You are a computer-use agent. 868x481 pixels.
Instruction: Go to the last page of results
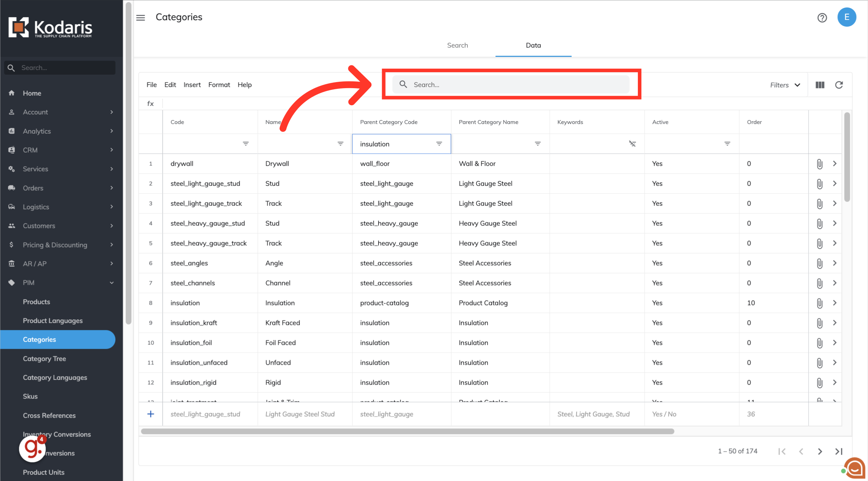click(838, 451)
